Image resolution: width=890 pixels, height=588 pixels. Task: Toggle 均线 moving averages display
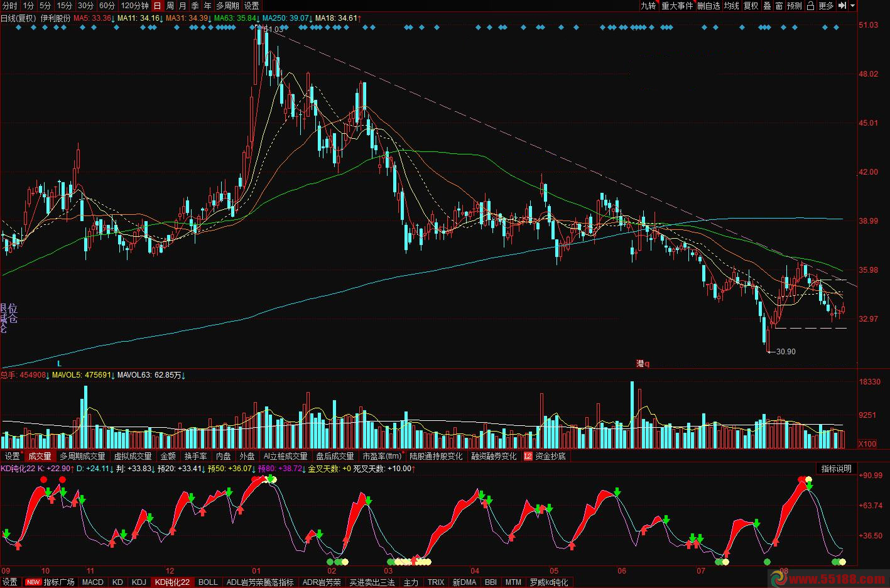click(x=731, y=6)
